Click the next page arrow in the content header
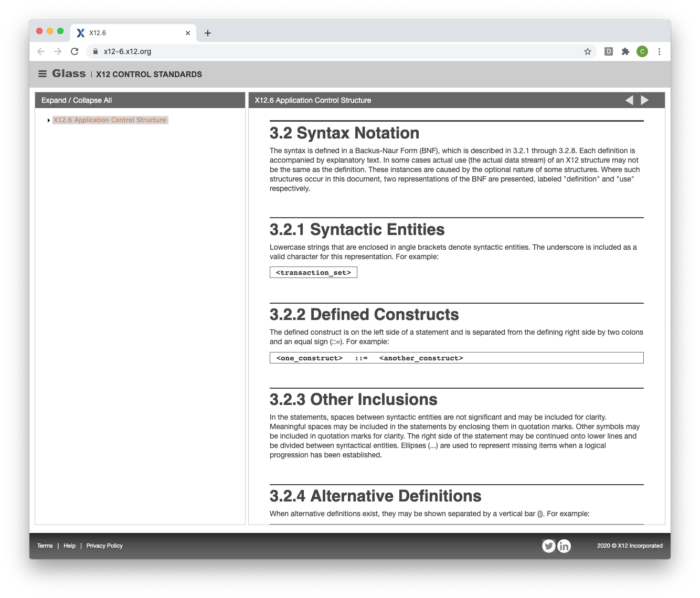Screen dimensions: 700x598 (645, 100)
